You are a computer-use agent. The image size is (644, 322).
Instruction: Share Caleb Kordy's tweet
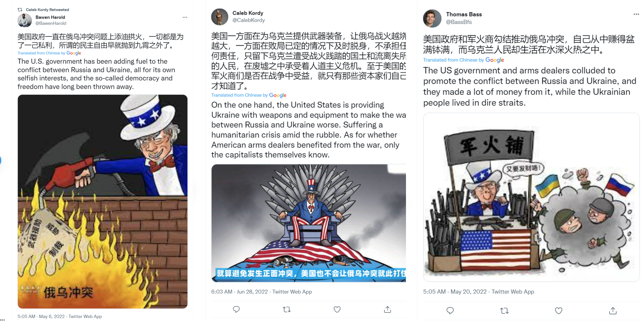pyautogui.click(x=388, y=310)
